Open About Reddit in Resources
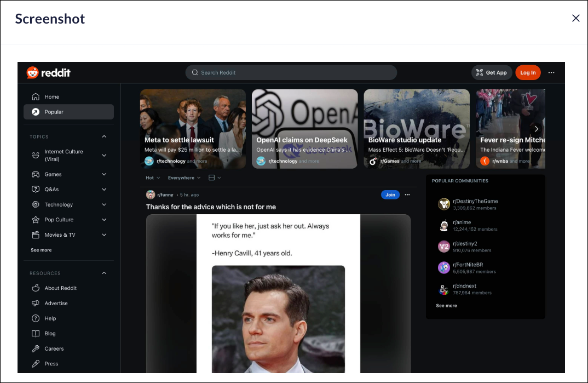 pyautogui.click(x=60, y=288)
